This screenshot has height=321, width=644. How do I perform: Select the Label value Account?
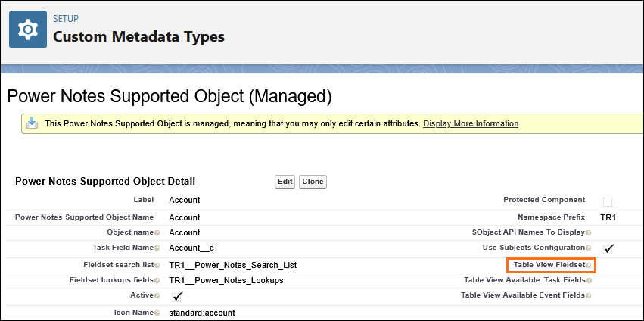click(x=185, y=200)
